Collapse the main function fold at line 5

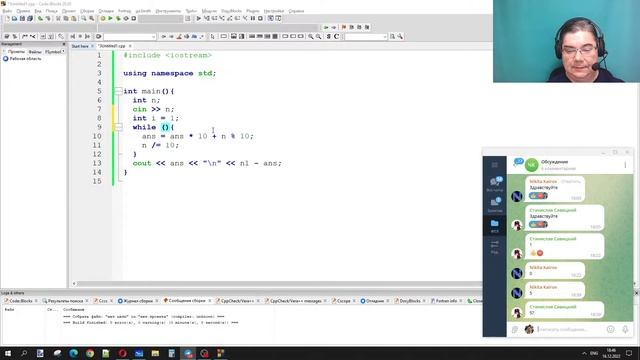pos(118,91)
